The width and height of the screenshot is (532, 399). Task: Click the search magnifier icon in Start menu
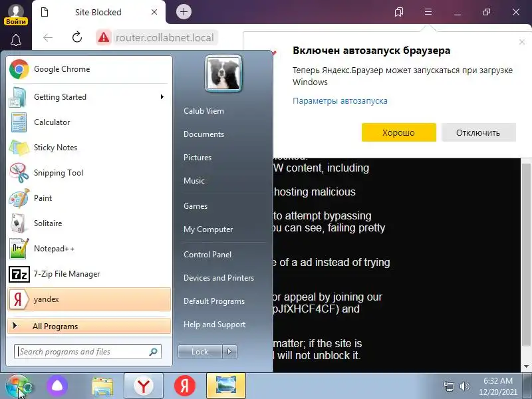(x=154, y=352)
